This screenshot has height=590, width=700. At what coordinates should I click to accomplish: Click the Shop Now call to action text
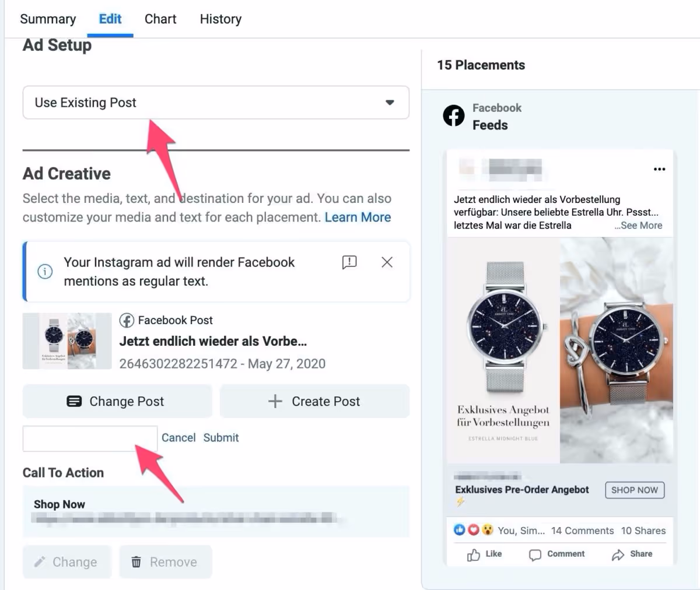point(60,504)
